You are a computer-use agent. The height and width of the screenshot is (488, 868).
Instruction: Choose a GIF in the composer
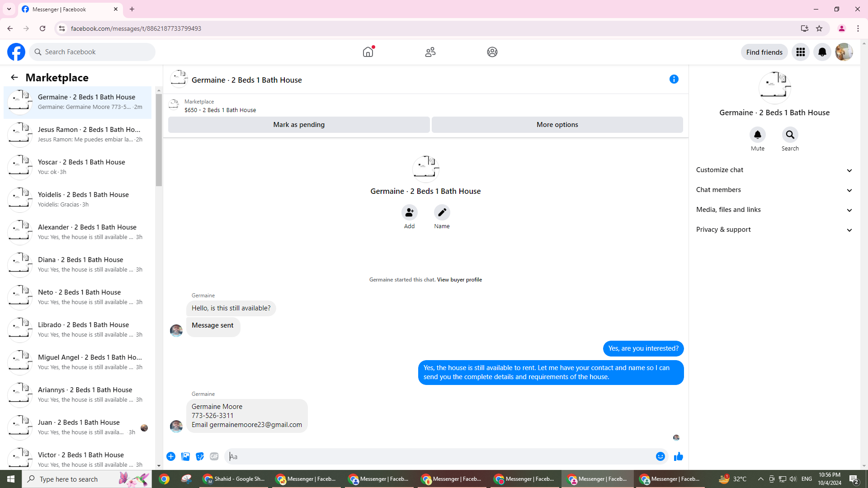click(214, 456)
